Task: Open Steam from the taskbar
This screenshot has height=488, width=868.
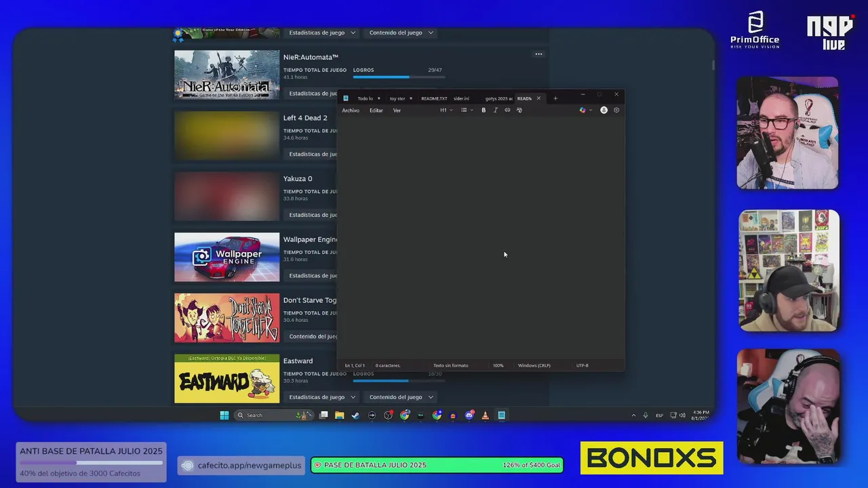Action: pos(355,415)
